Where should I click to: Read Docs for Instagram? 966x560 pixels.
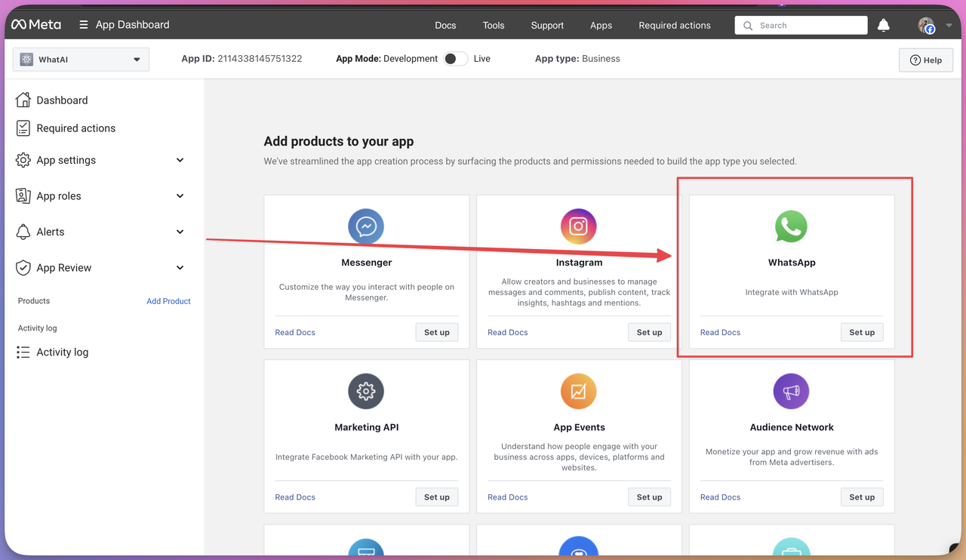[508, 332]
